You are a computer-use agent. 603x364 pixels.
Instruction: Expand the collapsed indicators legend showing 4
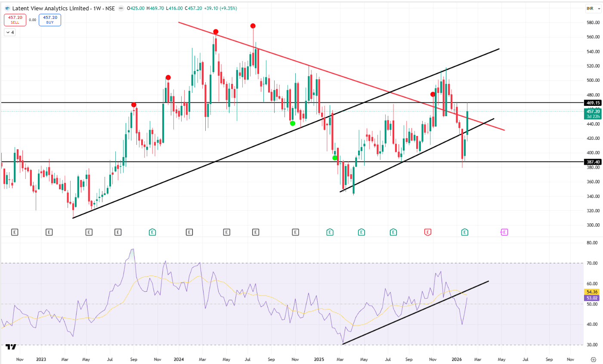pyautogui.click(x=9, y=32)
